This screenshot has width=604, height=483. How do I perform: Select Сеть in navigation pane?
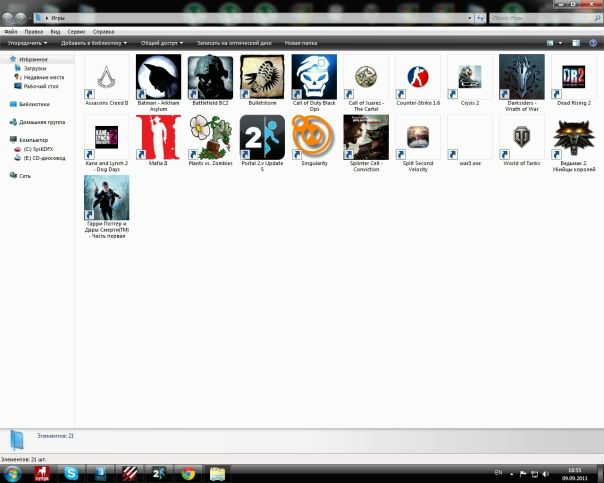click(25, 176)
